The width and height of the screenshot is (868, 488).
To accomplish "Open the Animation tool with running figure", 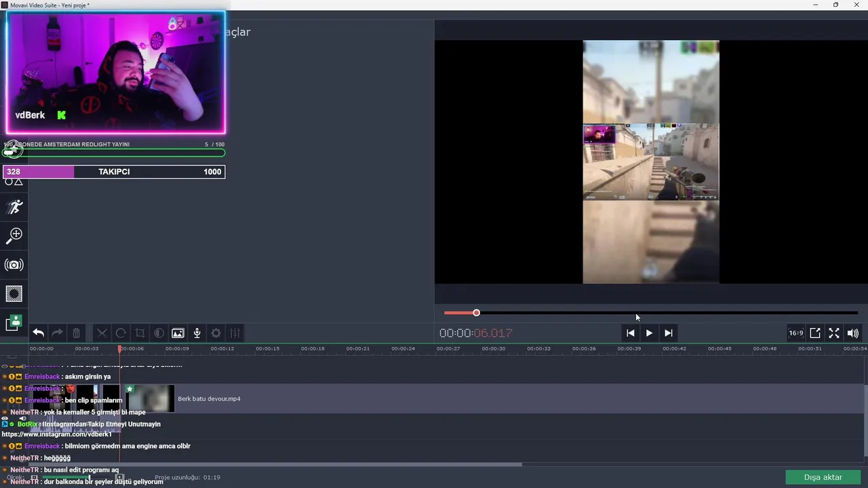I will [x=15, y=207].
